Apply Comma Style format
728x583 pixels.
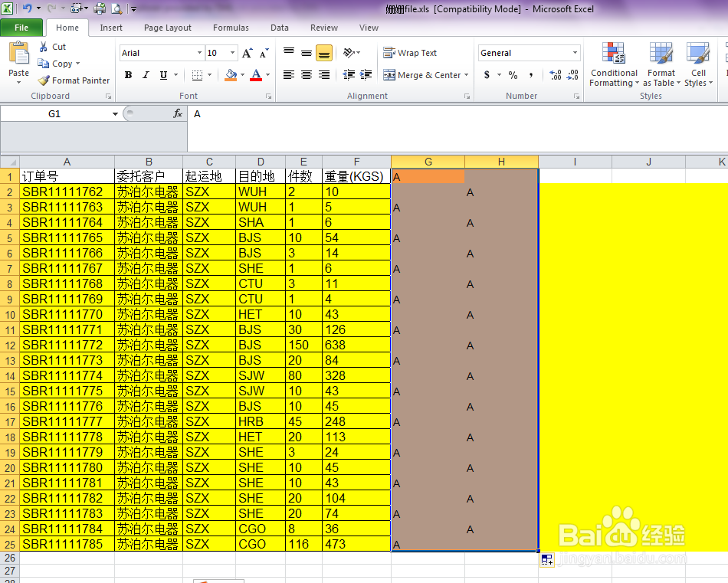pos(531,75)
